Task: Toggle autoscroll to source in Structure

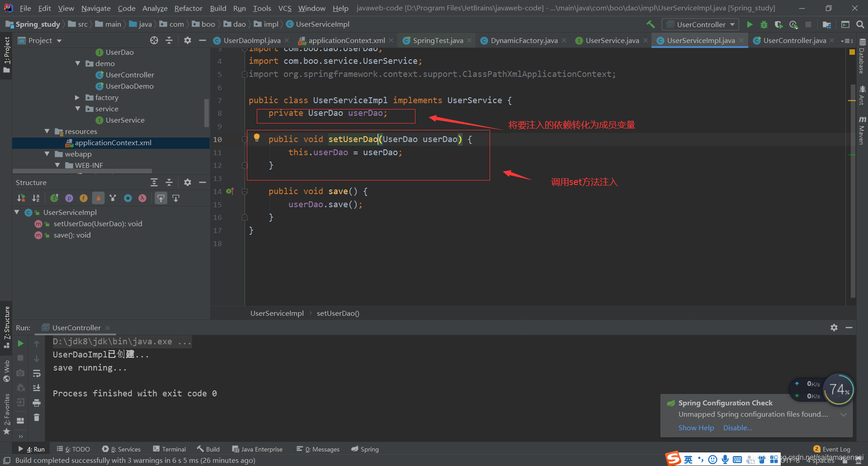Action: point(161,198)
